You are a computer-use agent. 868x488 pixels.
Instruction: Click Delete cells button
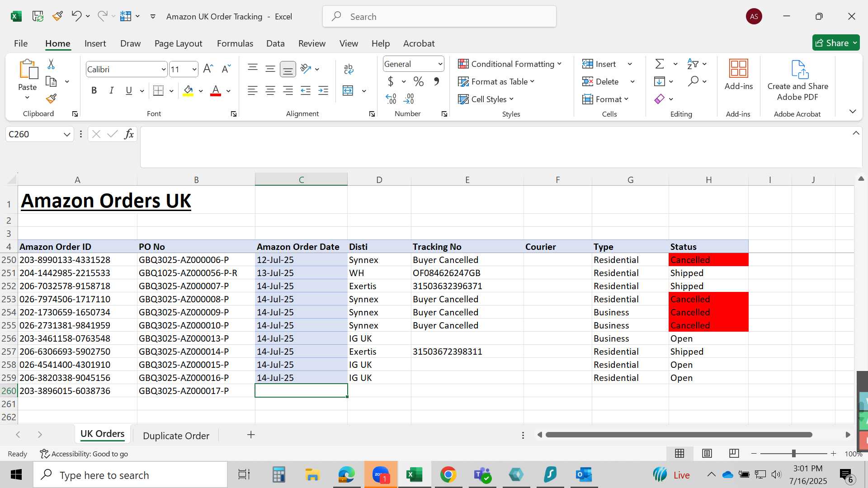(x=602, y=82)
